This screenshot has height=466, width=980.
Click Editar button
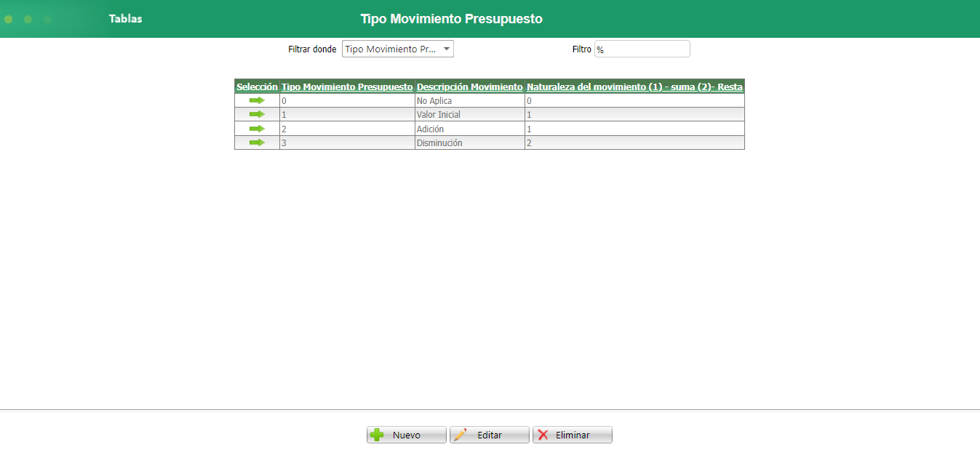(490, 435)
